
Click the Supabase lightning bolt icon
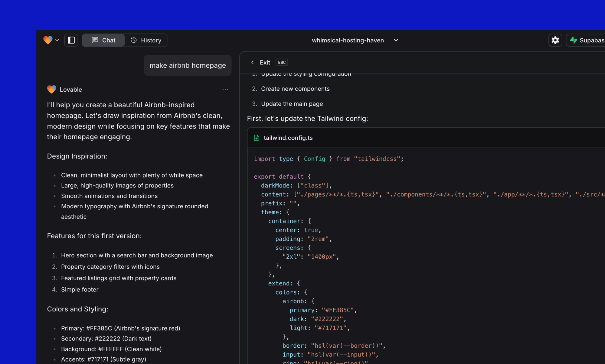pos(574,40)
